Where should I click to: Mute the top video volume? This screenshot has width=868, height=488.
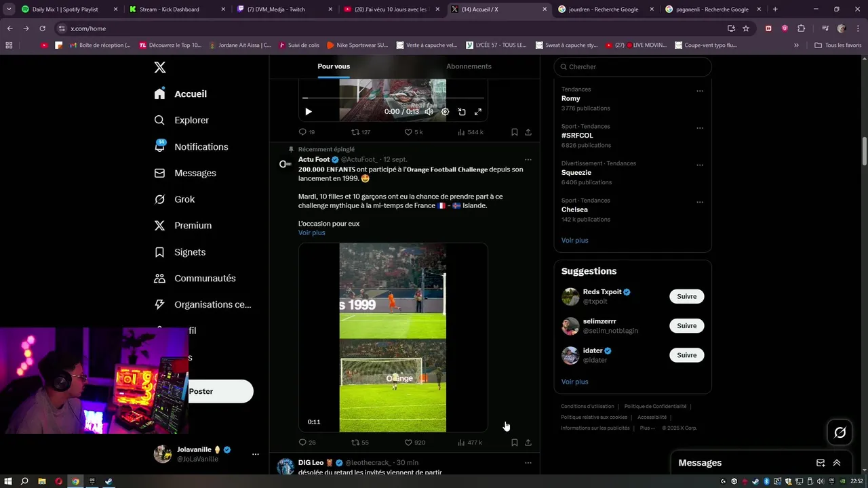429,112
